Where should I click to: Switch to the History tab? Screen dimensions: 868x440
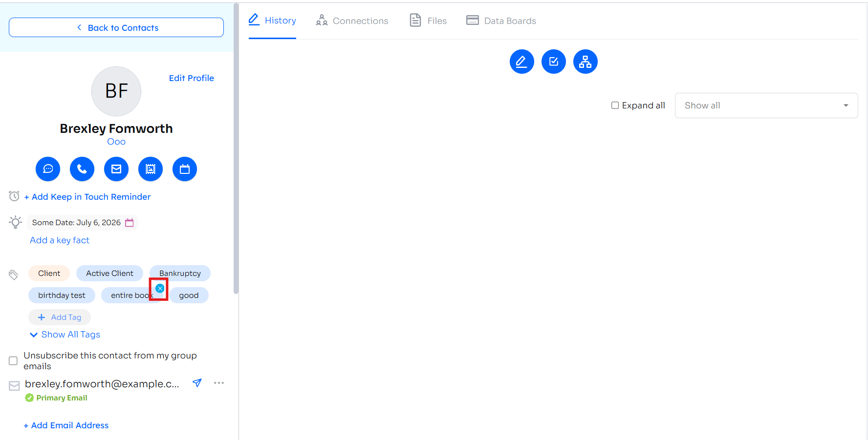pyautogui.click(x=272, y=21)
